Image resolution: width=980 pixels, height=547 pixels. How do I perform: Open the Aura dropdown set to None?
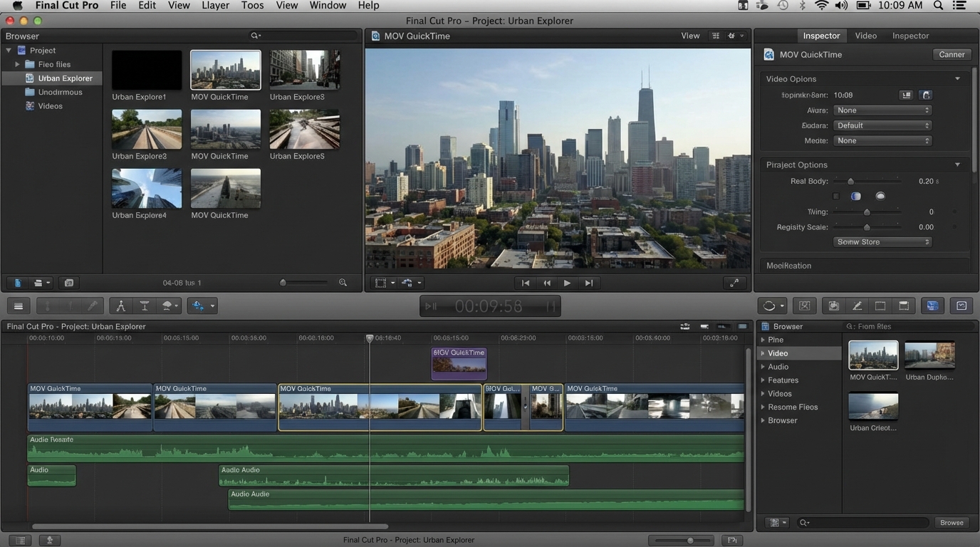tap(882, 110)
